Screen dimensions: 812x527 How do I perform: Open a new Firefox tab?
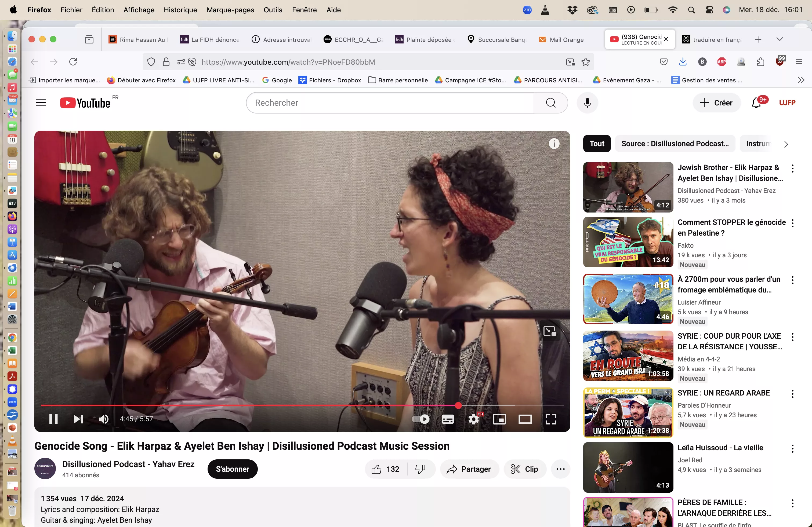758,39
